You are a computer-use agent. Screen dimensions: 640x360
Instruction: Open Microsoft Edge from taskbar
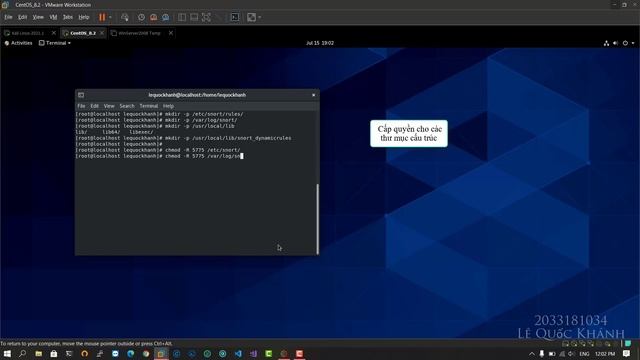(131, 353)
